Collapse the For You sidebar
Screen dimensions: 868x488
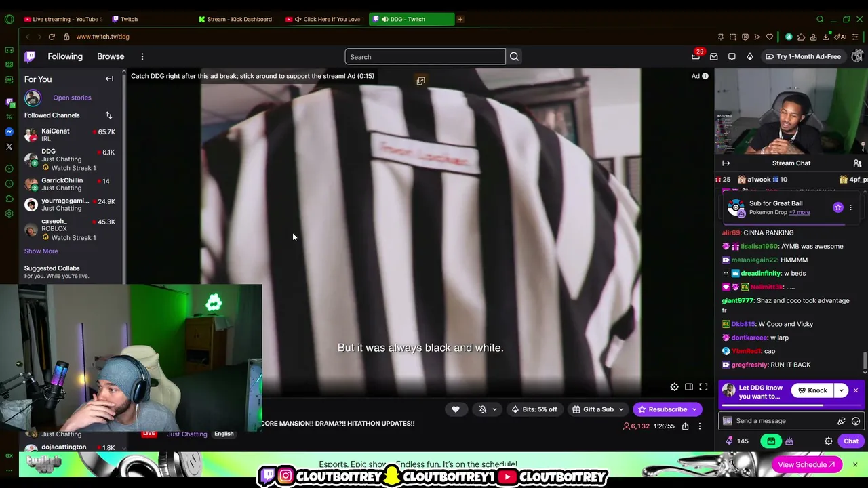pos(109,79)
